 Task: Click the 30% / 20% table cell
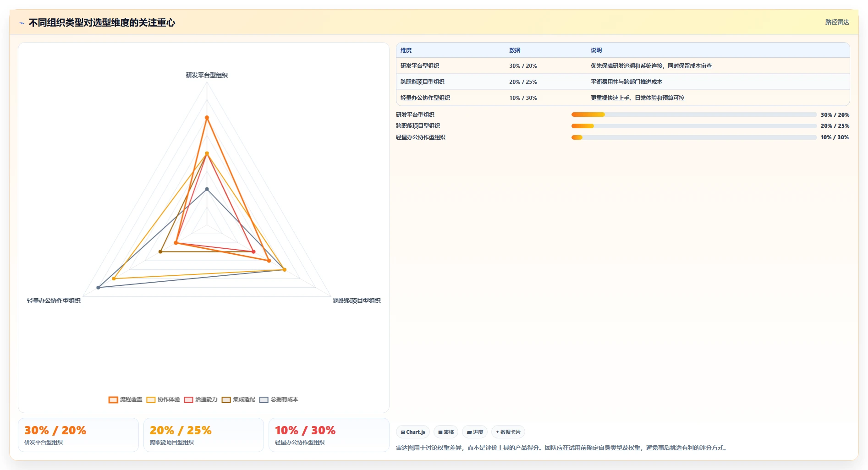coord(523,66)
